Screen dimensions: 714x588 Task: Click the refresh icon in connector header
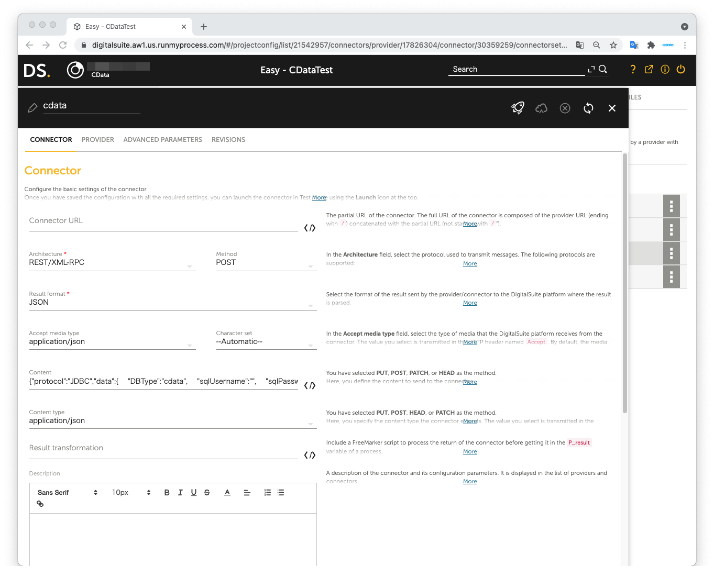(x=588, y=108)
